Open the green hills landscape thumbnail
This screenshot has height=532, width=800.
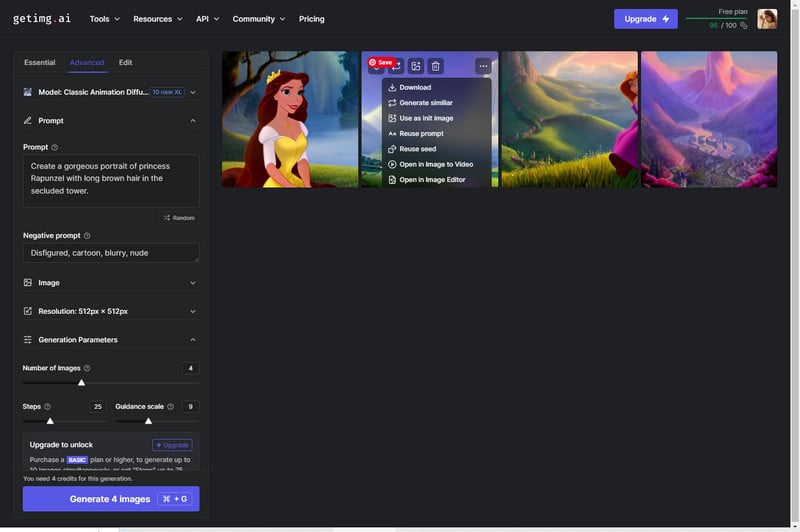(569, 119)
